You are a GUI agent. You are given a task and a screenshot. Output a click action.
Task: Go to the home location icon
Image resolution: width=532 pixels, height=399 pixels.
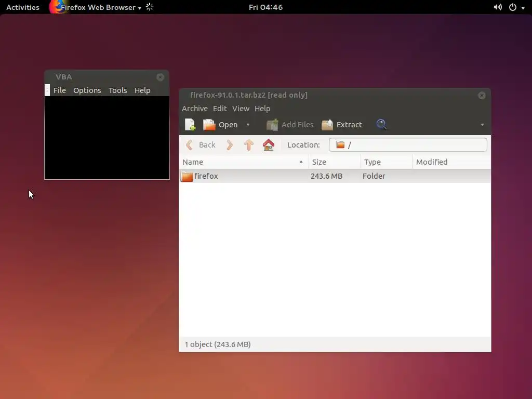(269, 145)
